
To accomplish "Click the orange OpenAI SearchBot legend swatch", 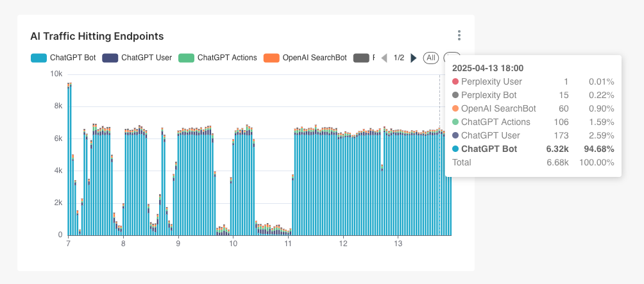I will pyautogui.click(x=271, y=58).
